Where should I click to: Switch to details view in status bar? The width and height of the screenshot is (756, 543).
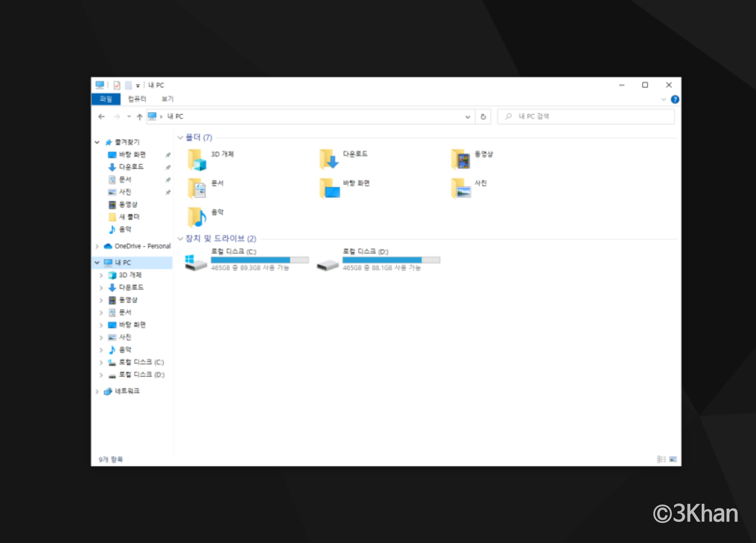point(661,459)
